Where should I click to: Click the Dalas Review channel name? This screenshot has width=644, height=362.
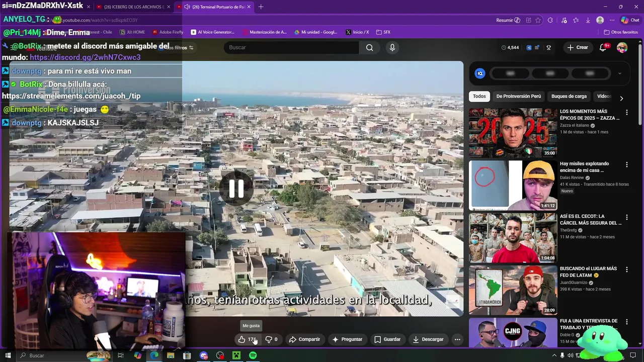click(572, 177)
